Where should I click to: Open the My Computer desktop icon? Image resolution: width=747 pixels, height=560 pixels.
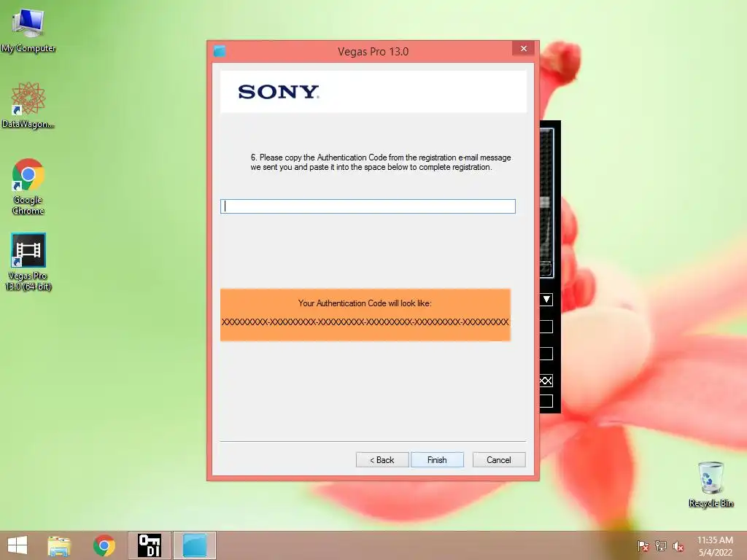[x=28, y=31]
